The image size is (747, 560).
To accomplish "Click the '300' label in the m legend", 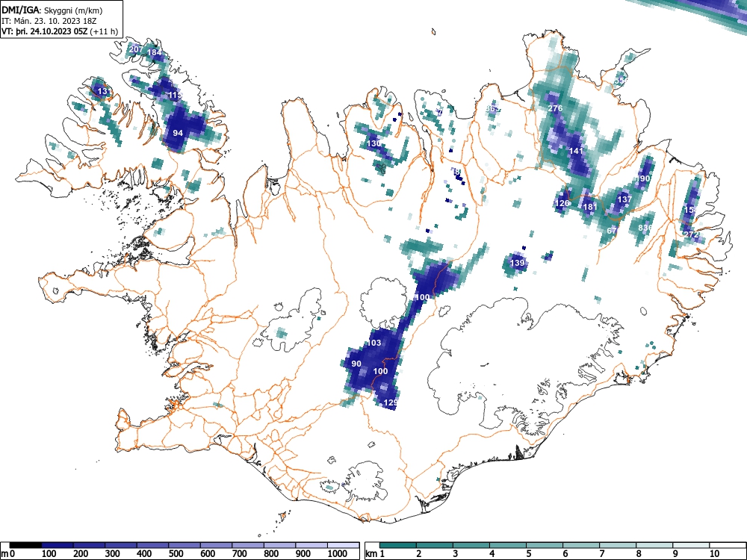I will [x=113, y=554].
